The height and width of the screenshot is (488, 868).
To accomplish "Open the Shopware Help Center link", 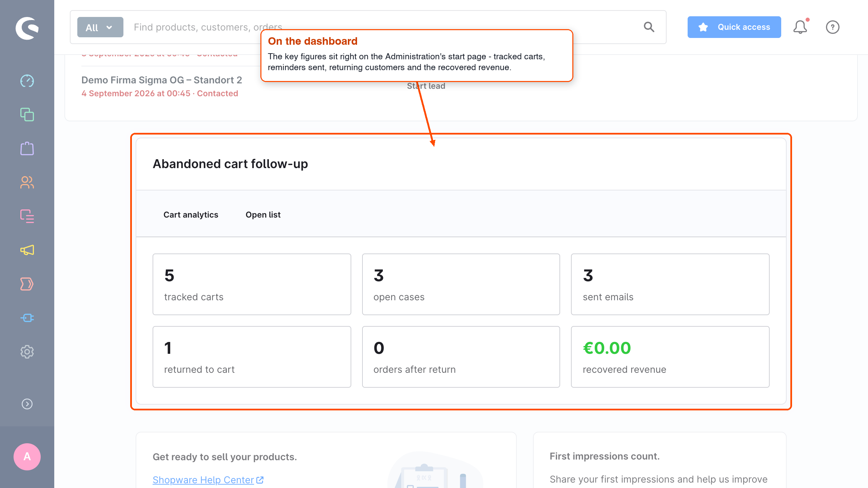I will [208, 480].
